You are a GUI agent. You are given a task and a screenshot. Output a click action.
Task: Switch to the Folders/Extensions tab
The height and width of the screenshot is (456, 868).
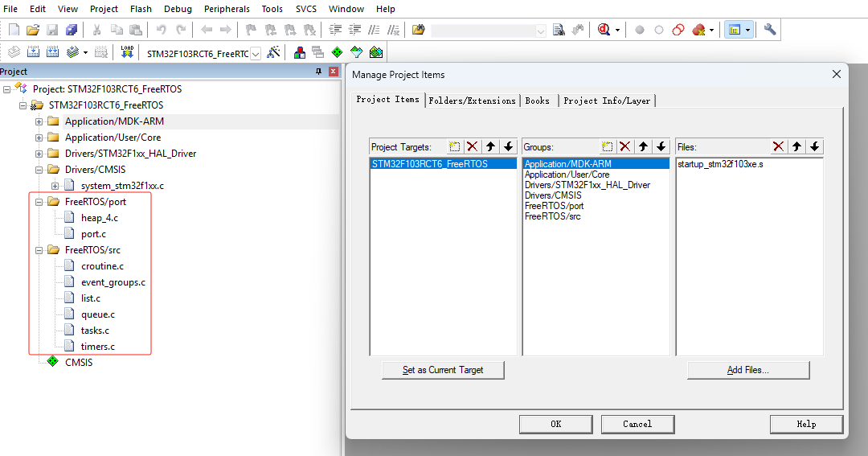click(x=473, y=101)
